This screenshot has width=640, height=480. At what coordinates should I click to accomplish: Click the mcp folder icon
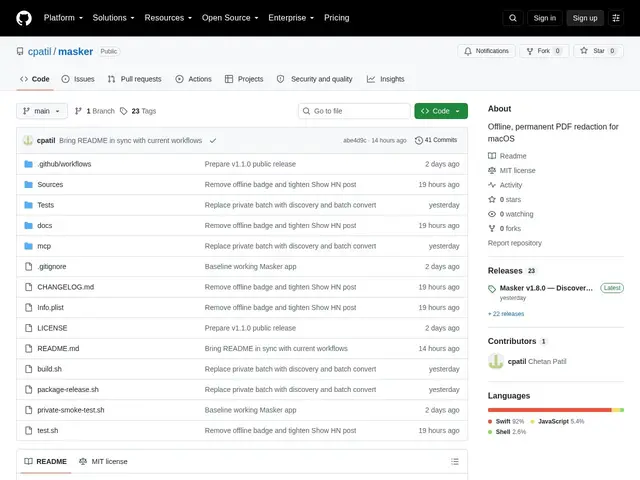point(28,246)
